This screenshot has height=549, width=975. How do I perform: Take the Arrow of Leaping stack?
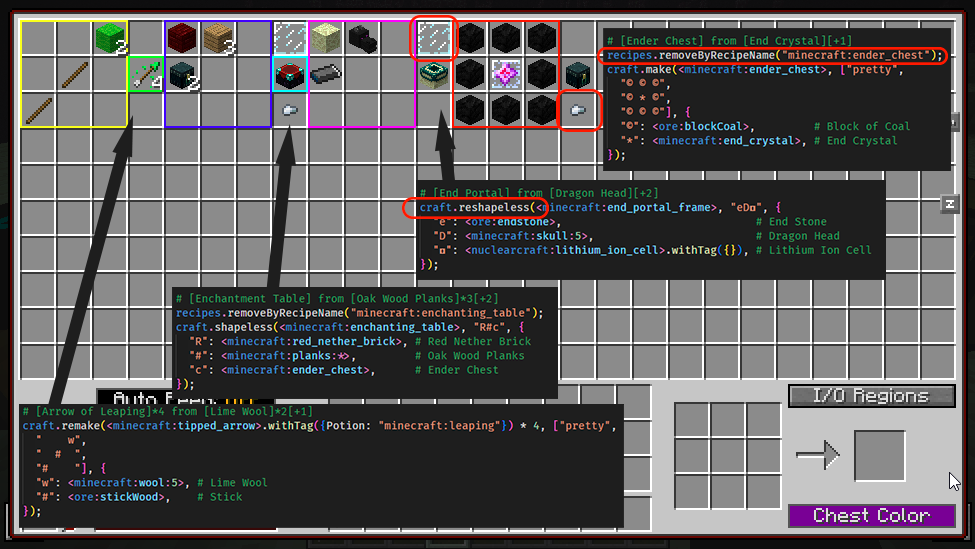[x=147, y=75]
